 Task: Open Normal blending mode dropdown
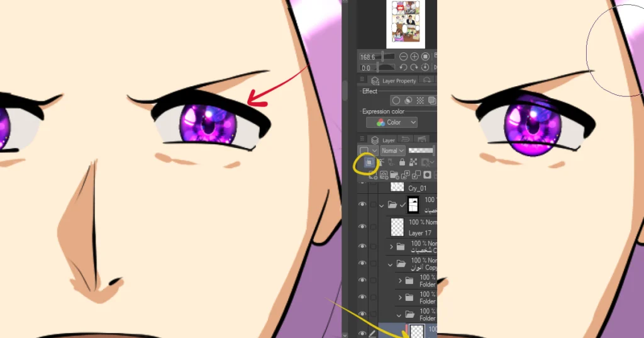[393, 150]
